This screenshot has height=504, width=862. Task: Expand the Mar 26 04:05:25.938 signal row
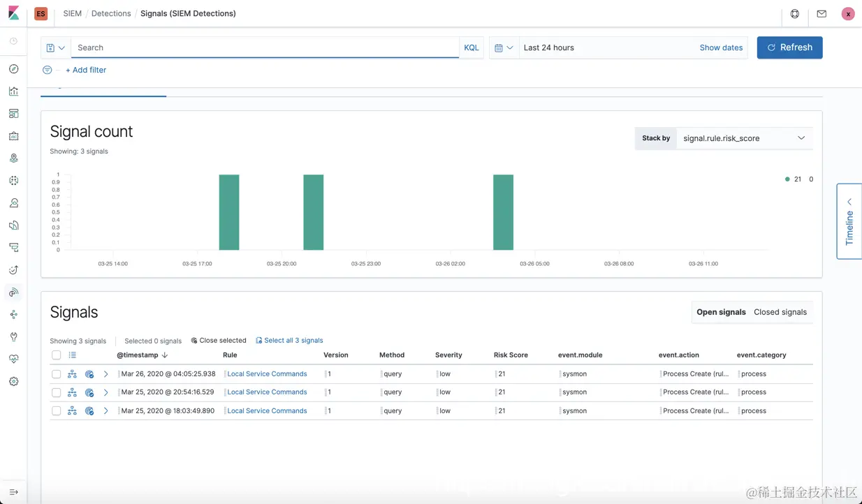point(106,374)
